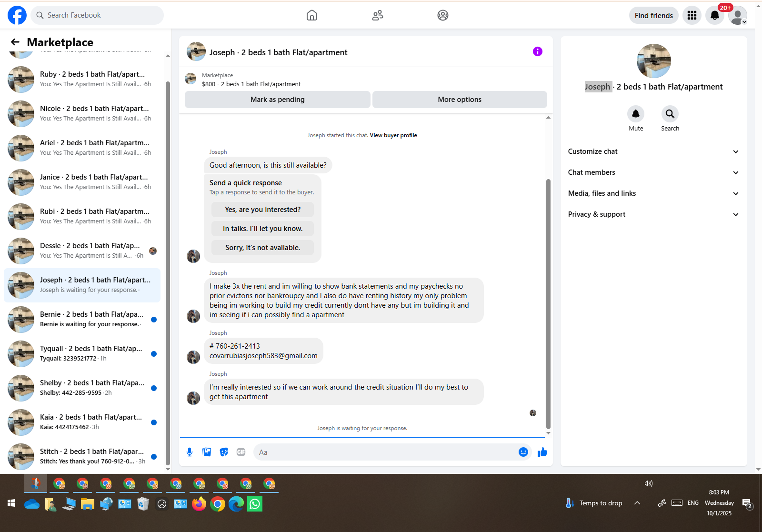Open Bernie's conversation in the list
The image size is (762, 532).
tap(82, 319)
